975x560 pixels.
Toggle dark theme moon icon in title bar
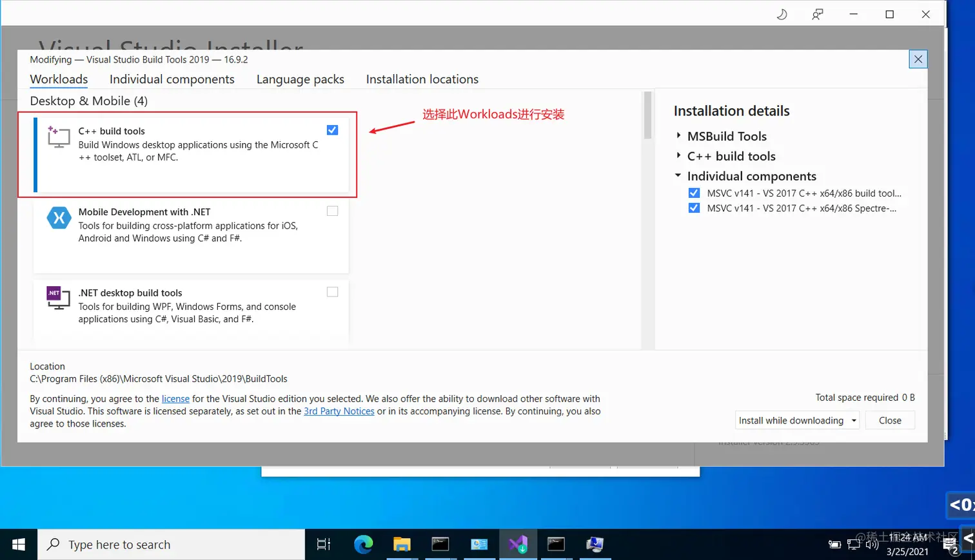(x=782, y=14)
